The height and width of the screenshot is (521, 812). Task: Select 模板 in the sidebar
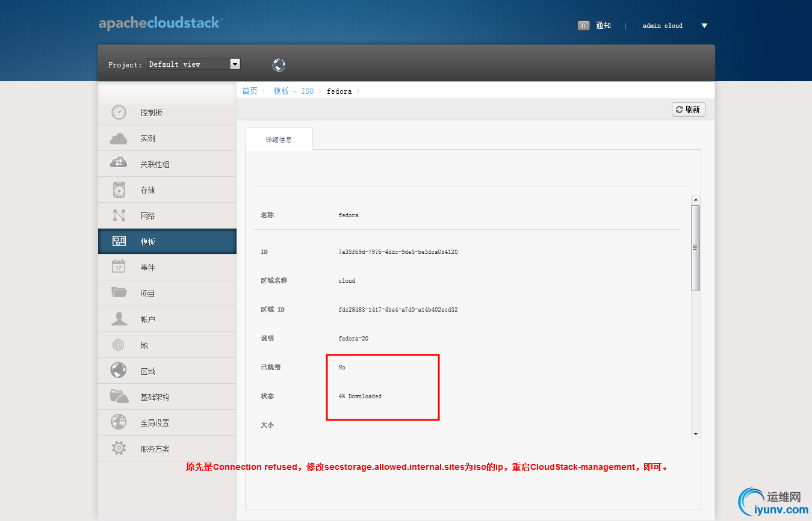[x=167, y=242]
